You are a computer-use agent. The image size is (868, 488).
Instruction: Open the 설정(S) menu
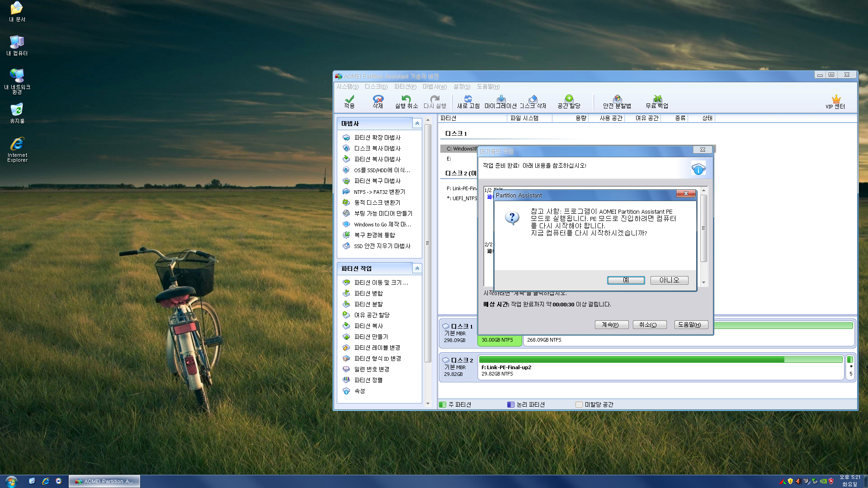point(462,87)
